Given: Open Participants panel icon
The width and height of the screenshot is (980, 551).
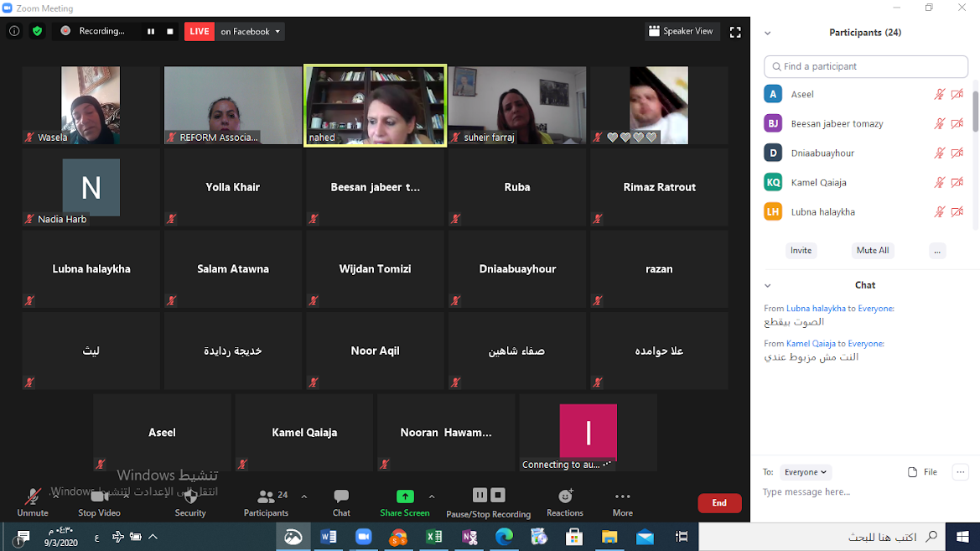Looking at the screenshot, I should (x=267, y=497).
